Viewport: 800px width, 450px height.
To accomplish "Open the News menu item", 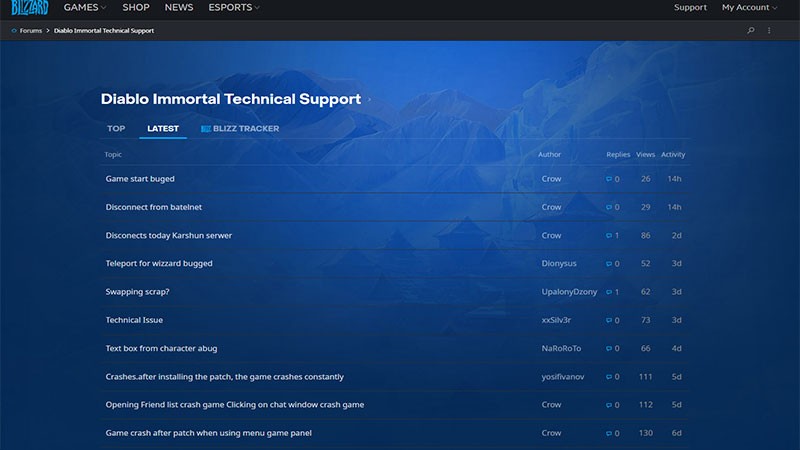I will click(179, 7).
